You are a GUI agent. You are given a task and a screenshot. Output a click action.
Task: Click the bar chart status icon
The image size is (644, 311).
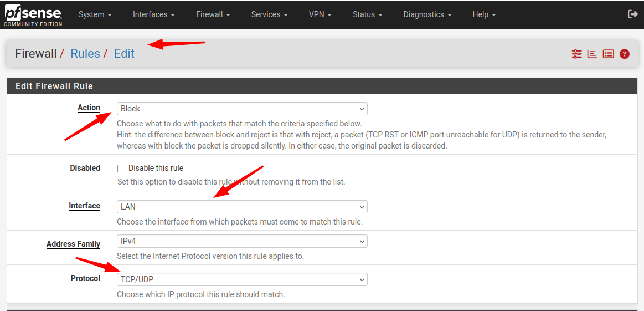pyautogui.click(x=592, y=54)
